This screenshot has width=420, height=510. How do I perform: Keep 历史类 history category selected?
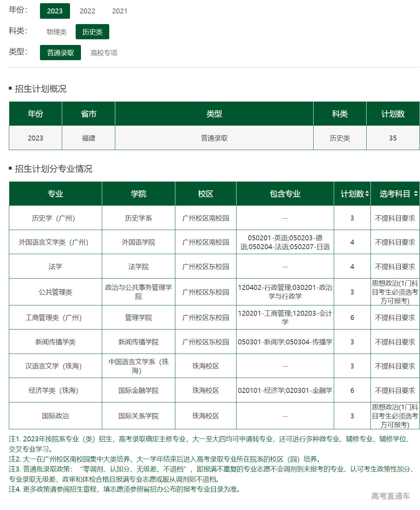[92, 31]
